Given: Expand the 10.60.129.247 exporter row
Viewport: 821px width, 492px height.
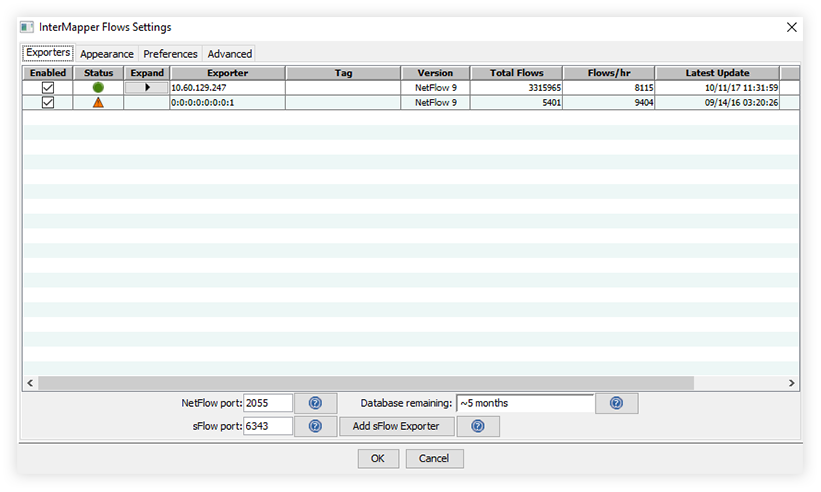Looking at the screenshot, I should point(147,87).
